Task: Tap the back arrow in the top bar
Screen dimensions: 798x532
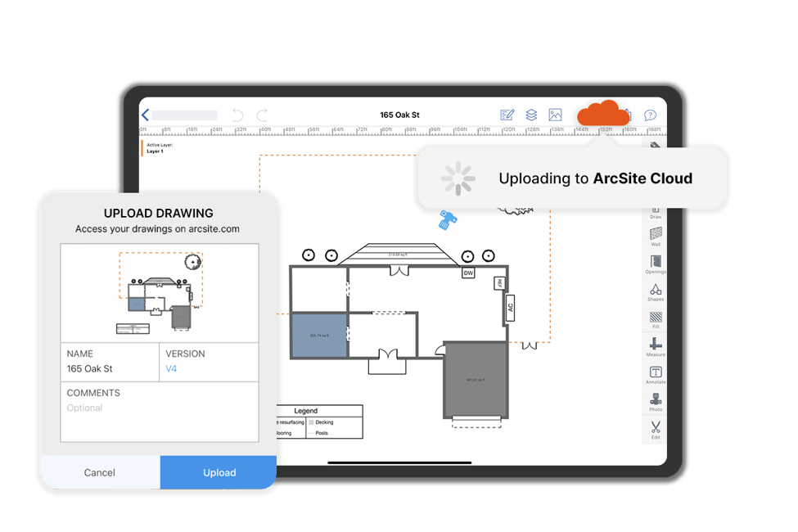Action: (x=146, y=115)
